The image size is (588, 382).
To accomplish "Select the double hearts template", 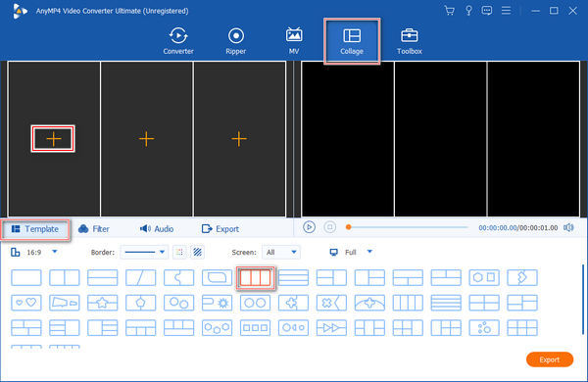I will 26,303.
